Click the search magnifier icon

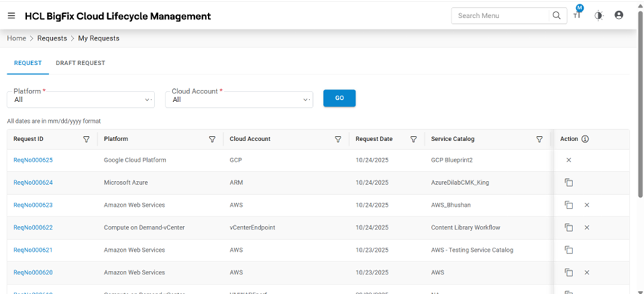(556, 15)
